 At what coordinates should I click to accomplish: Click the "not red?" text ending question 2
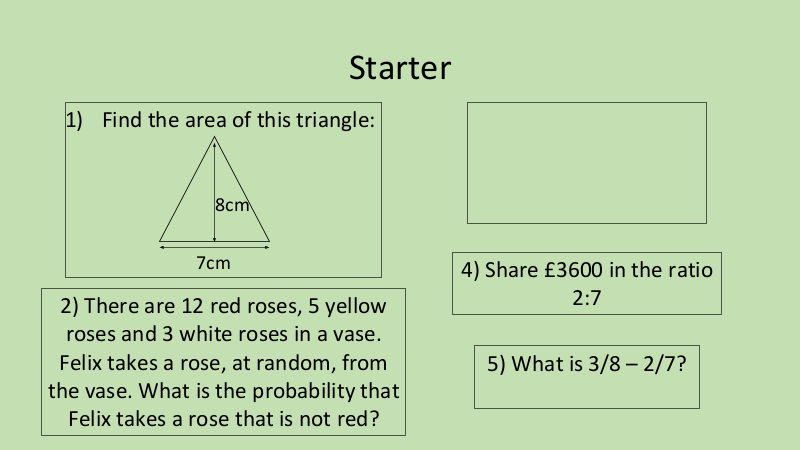click(x=343, y=417)
